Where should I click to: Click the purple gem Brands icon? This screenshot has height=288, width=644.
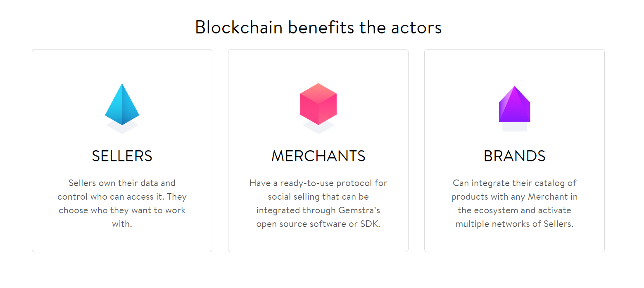pos(514,104)
